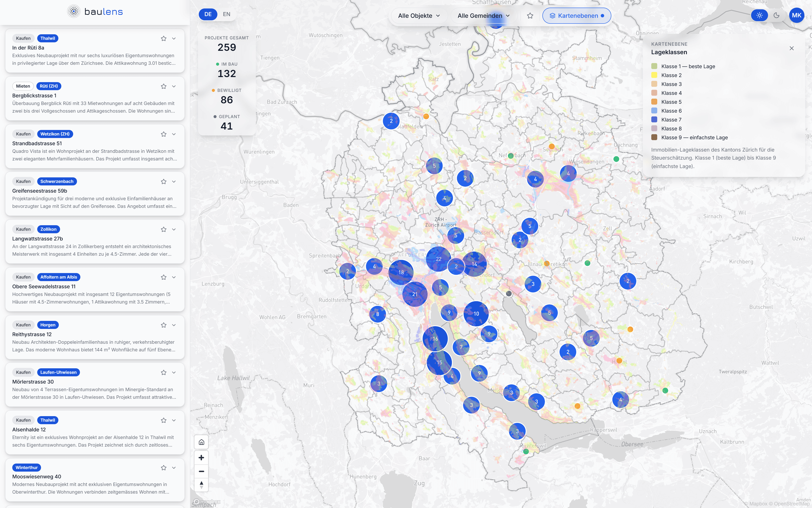Open the Reithystrasse 12 listing title

(x=32, y=334)
